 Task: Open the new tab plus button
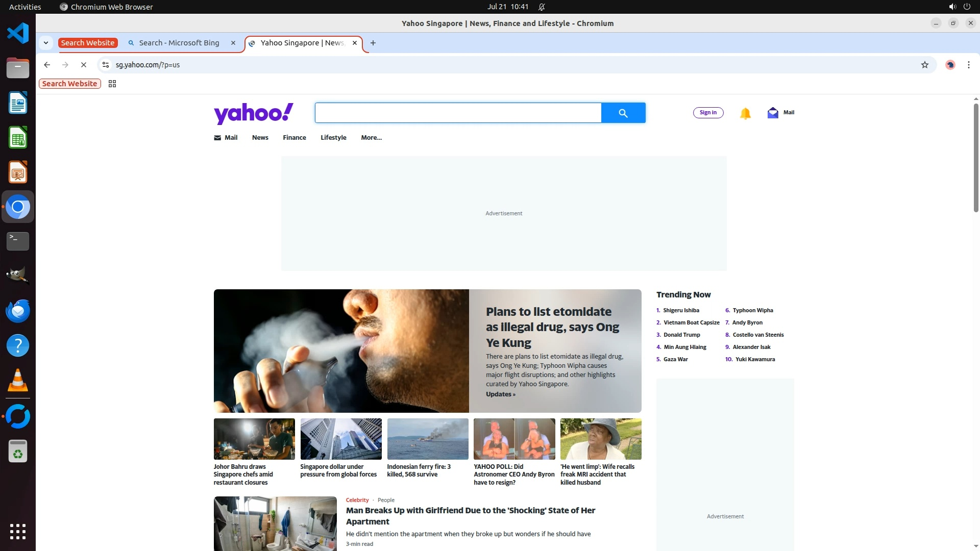(373, 43)
